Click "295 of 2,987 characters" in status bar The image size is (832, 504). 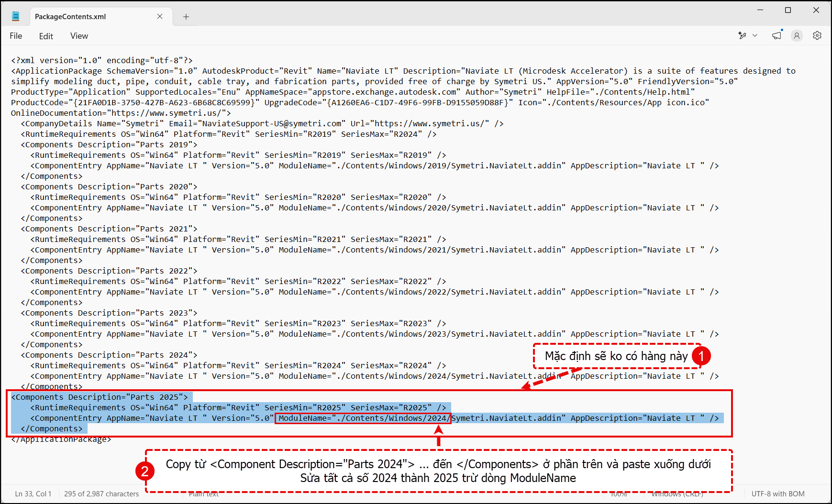(x=101, y=494)
